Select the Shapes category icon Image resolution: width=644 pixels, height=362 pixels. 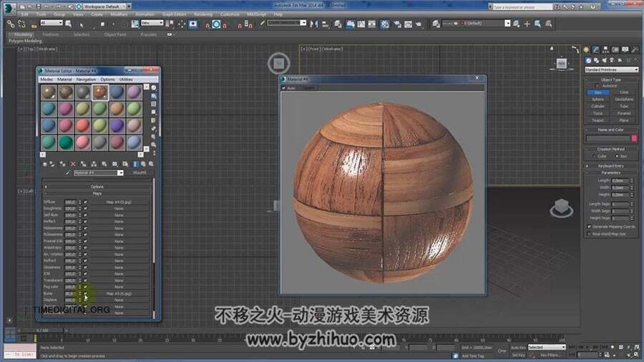point(596,60)
